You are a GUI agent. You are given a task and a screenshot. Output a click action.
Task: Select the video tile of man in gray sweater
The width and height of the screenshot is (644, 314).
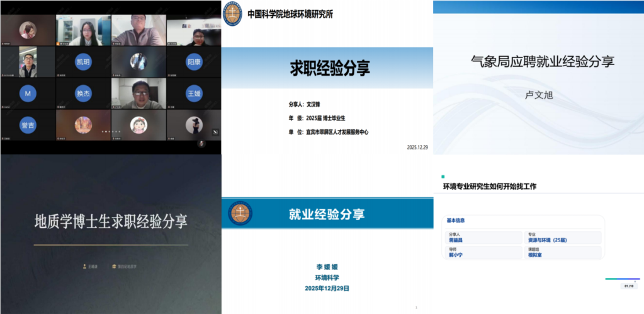click(138, 30)
